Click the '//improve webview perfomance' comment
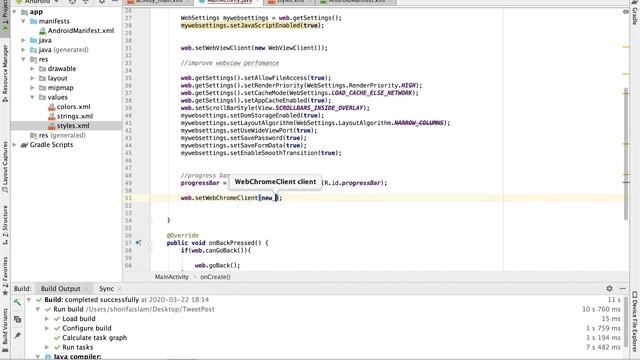 point(230,63)
